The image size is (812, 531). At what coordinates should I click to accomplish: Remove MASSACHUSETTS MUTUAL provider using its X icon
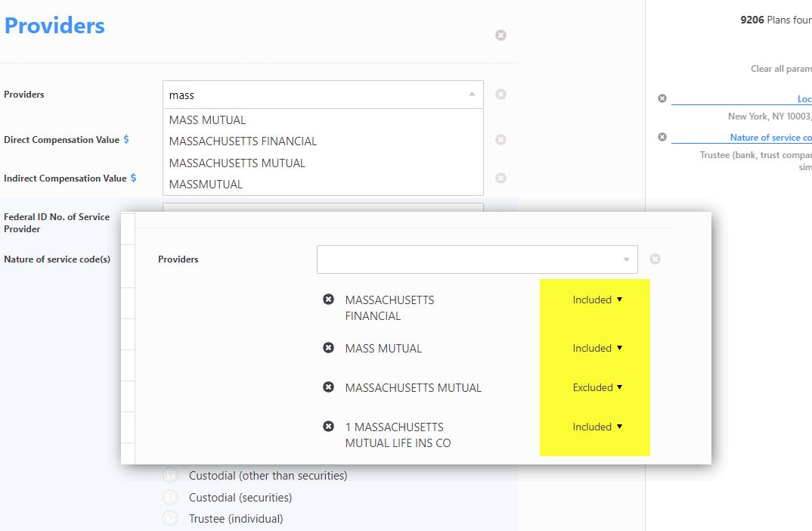pyautogui.click(x=328, y=387)
